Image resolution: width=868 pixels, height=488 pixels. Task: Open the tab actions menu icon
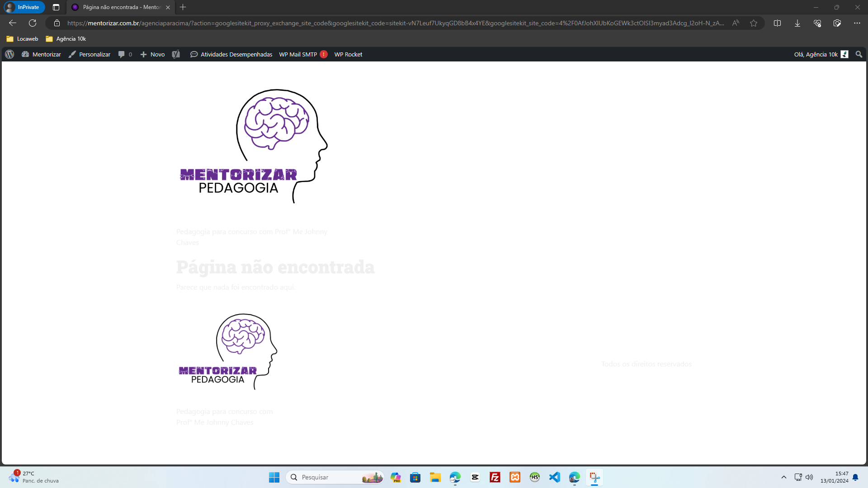coord(56,7)
